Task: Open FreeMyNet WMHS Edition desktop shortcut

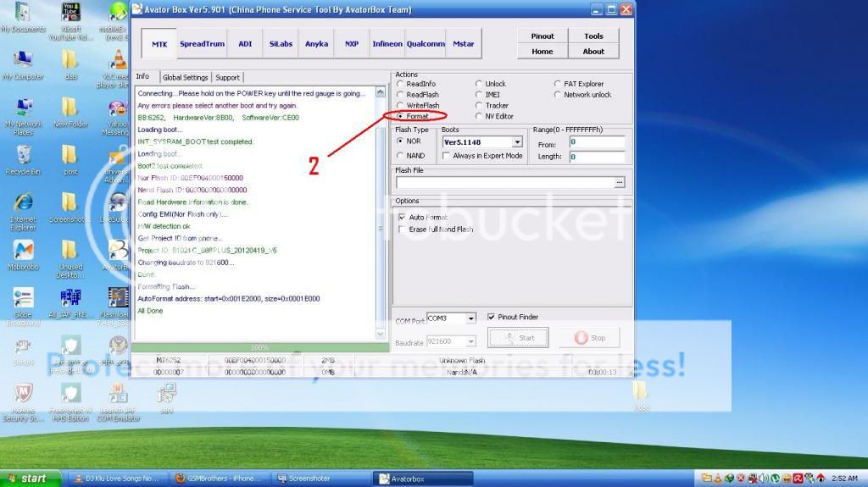Action: click(70, 402)
